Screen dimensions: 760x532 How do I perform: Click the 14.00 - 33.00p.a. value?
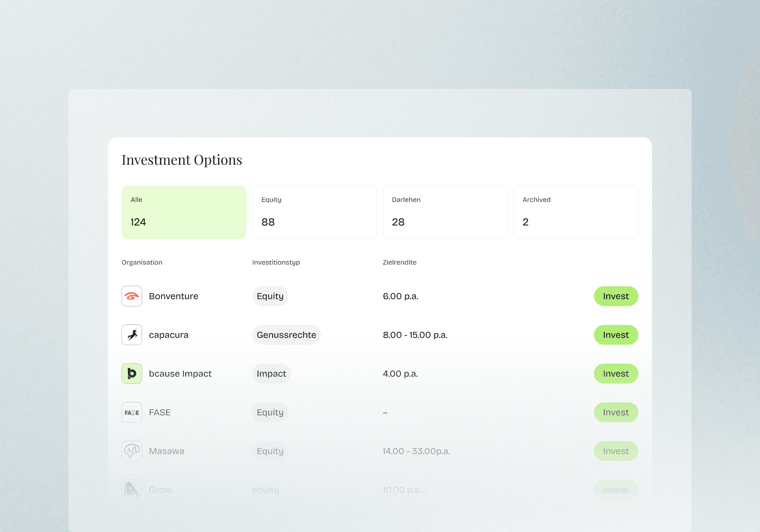(416, 451)
